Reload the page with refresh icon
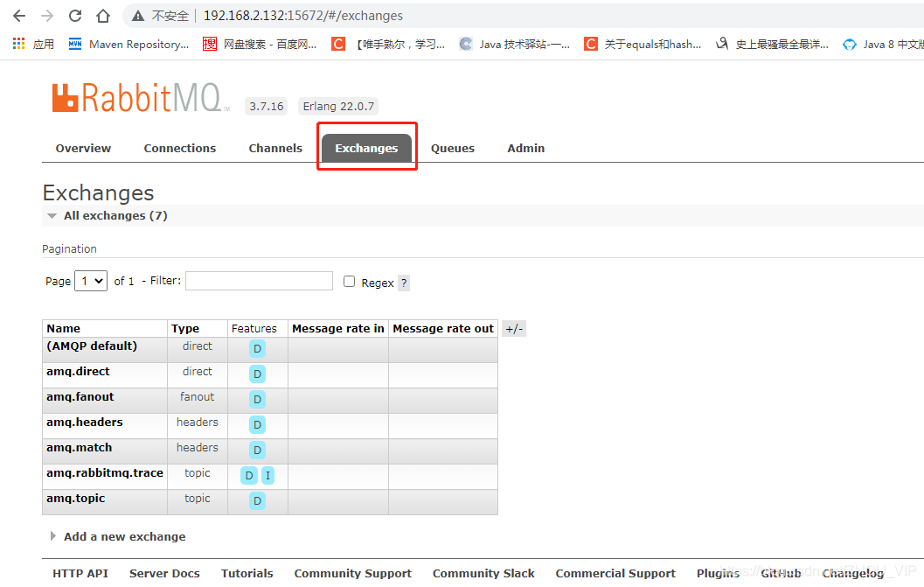The width and height of the screenshot is (924, 587). pyautogui.click(x=75, y=16)
